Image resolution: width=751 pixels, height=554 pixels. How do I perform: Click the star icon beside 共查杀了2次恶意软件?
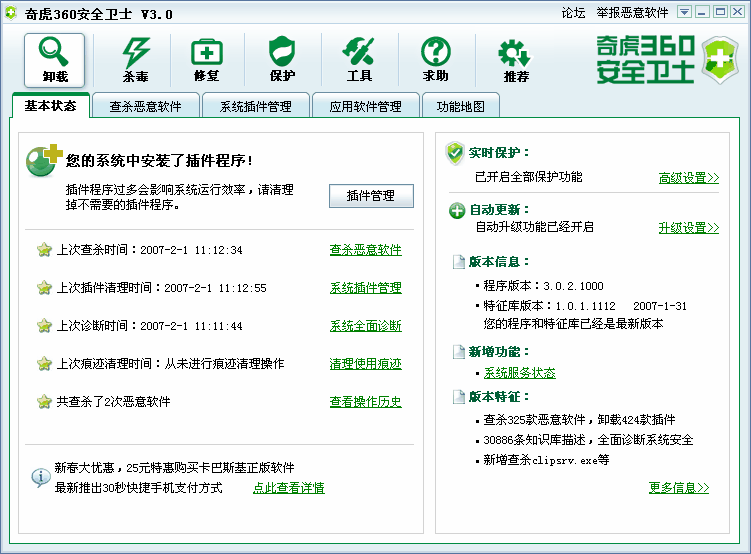click(x=44, y=401)
